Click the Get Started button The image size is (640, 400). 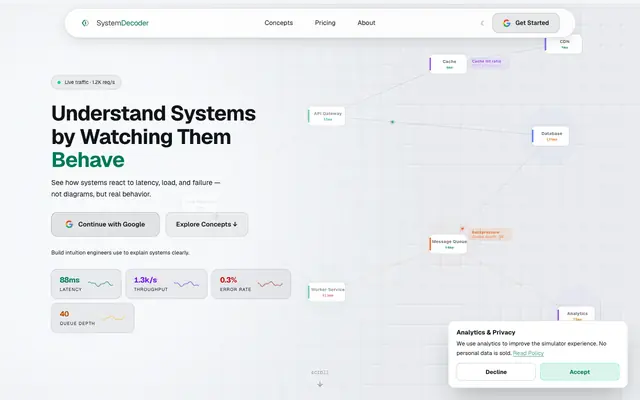pos(526,23)
